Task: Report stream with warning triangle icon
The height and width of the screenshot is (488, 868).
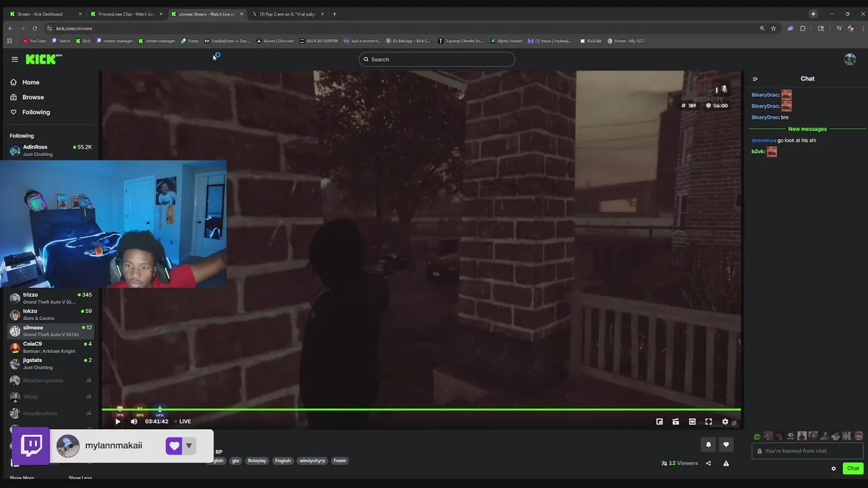Action: pyautogui.click(x=726, y=464)
